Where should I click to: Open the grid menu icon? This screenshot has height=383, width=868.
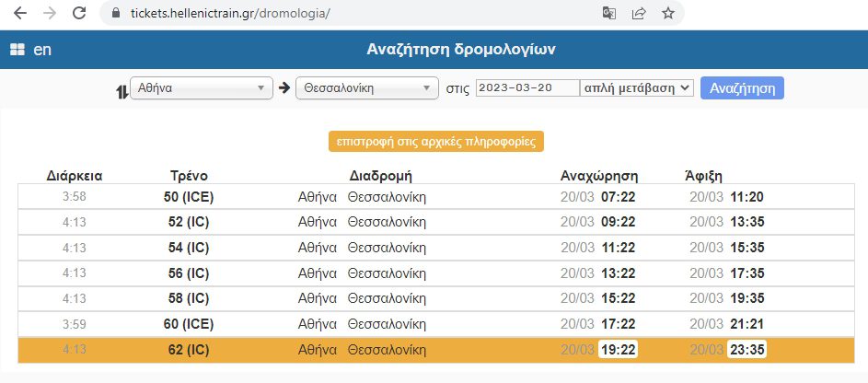17,50
